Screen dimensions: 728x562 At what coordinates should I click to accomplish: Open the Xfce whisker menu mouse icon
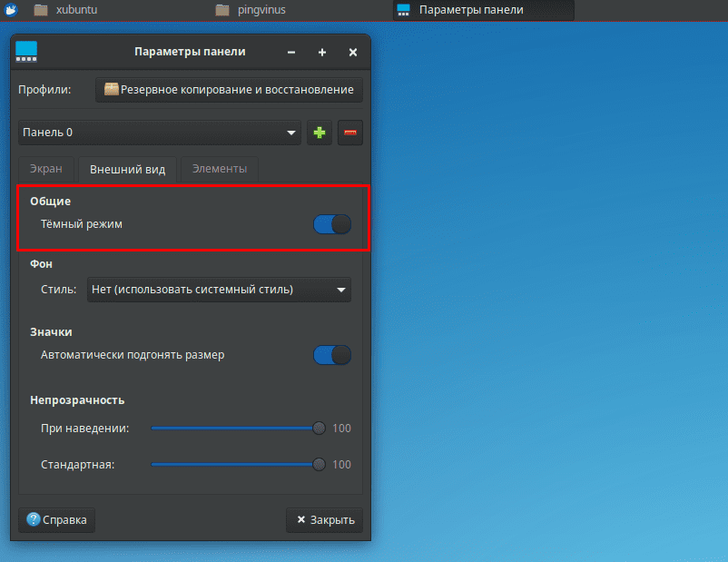11,9
